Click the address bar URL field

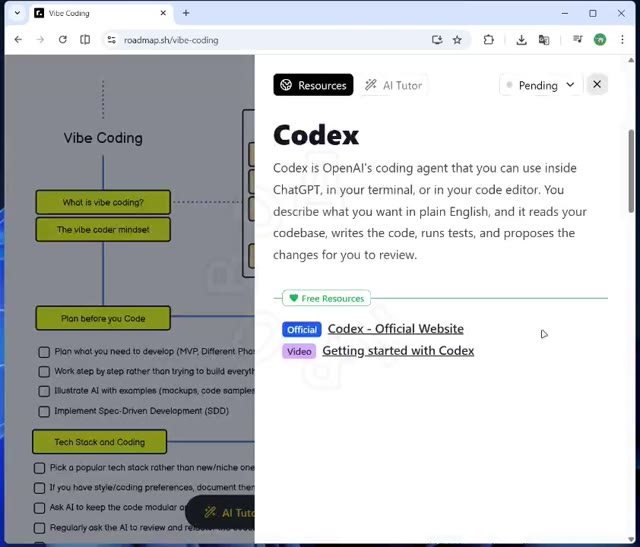[x=270, y=40]
